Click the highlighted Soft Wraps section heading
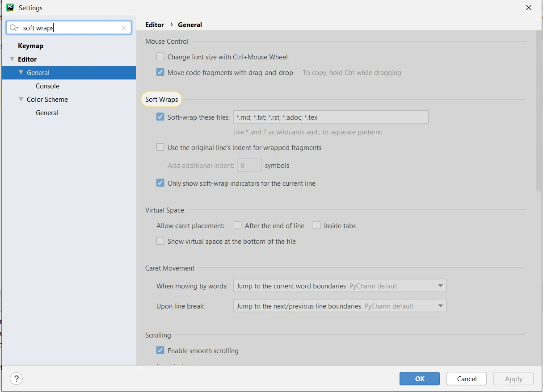The width and height of the screenshot is (543, 392). (x=161, y=99)
